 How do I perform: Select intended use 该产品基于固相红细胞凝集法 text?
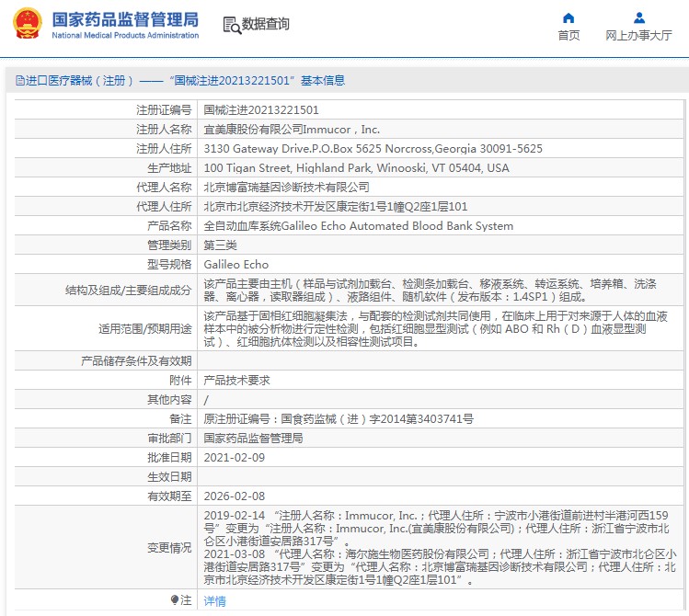435,328
